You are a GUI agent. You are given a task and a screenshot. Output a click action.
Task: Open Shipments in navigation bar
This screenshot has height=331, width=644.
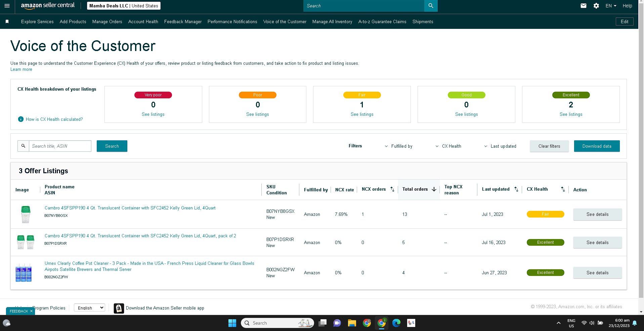[423, 21]
